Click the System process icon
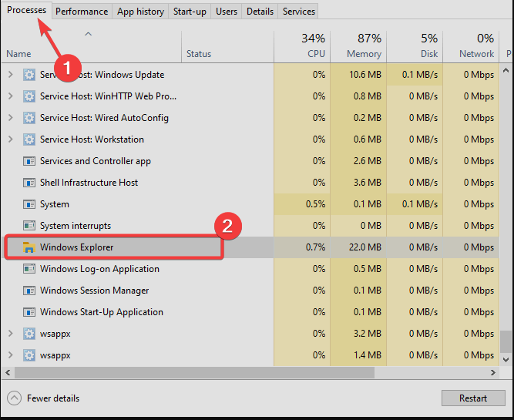 pyautogui.click(x=29, y=204)
